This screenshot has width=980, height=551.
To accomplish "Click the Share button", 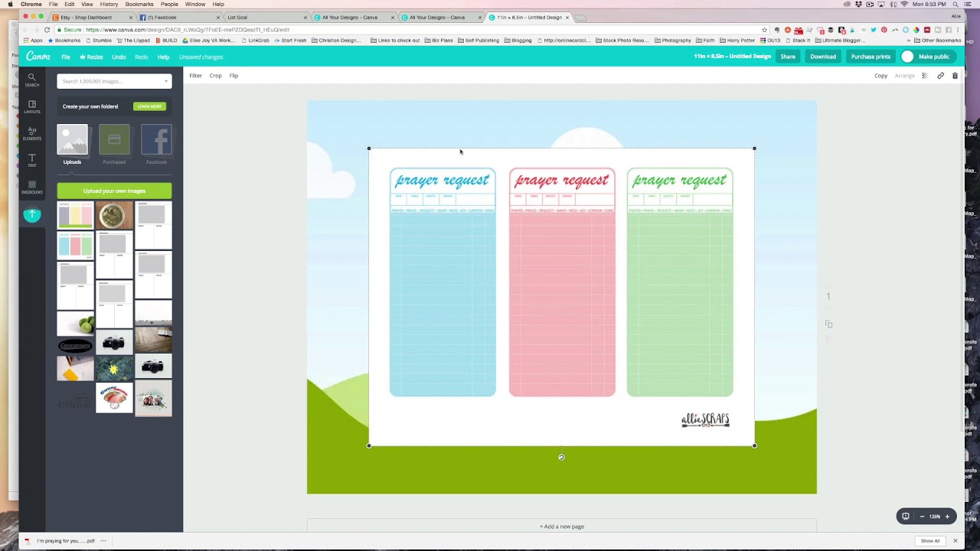I will pos(788,57).
